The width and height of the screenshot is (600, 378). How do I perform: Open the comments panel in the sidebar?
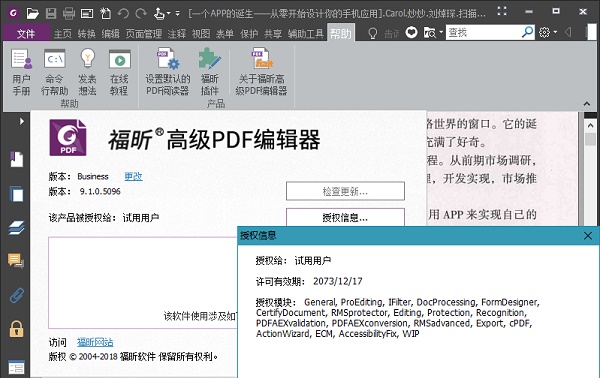point(16,261)
